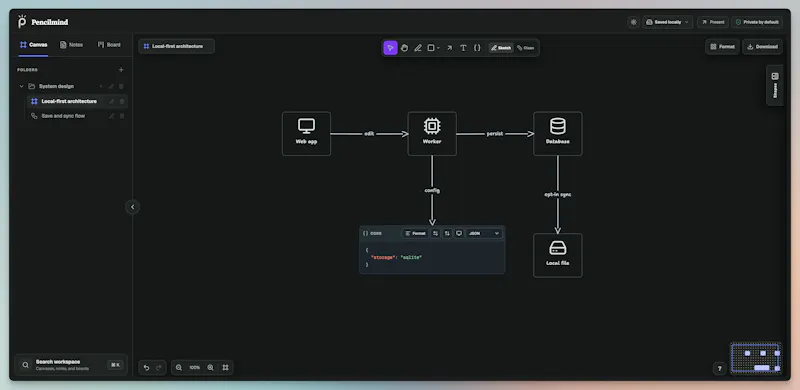This screenshot has width=800, height=390.
Task: Reset zoom at 100% label
Action: click(x=194, y=368)
